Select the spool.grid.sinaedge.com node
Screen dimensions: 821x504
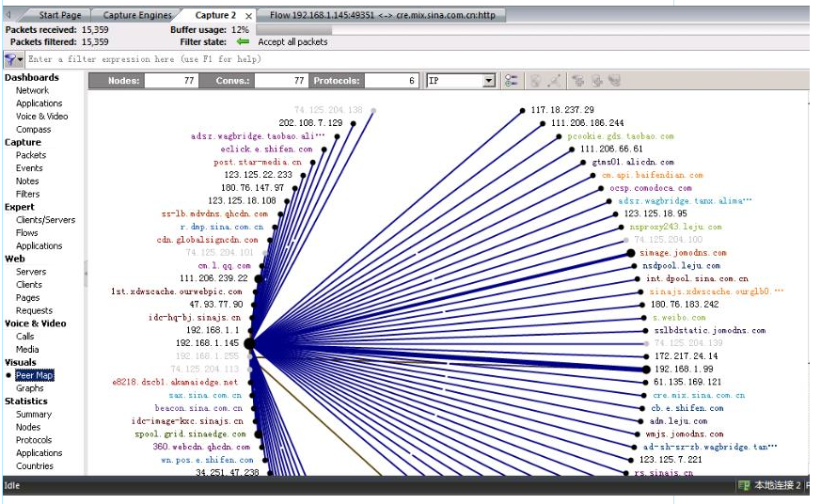pos(190,433)
